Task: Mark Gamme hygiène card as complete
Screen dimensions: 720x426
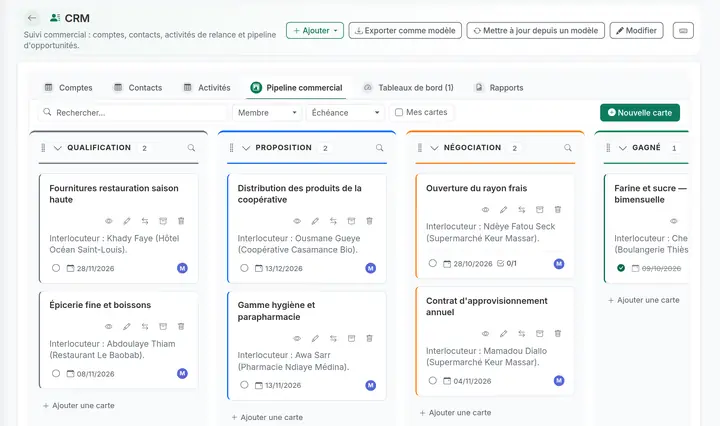Action: tap(244, 385)
